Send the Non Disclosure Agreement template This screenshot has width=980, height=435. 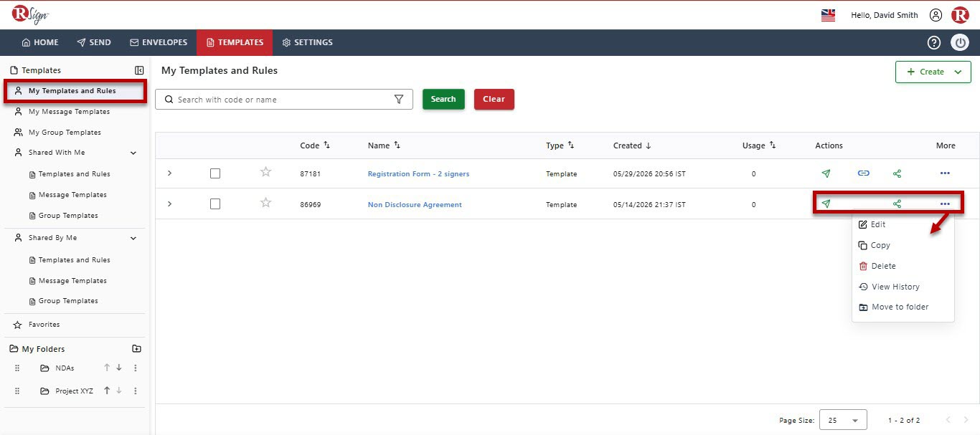click(826, 204)
